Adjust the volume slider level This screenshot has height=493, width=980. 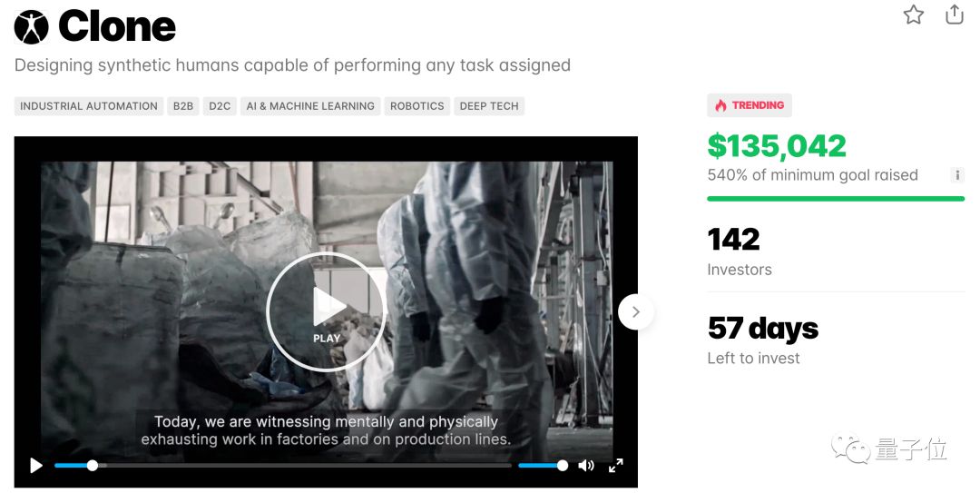(x=543, y=466)
